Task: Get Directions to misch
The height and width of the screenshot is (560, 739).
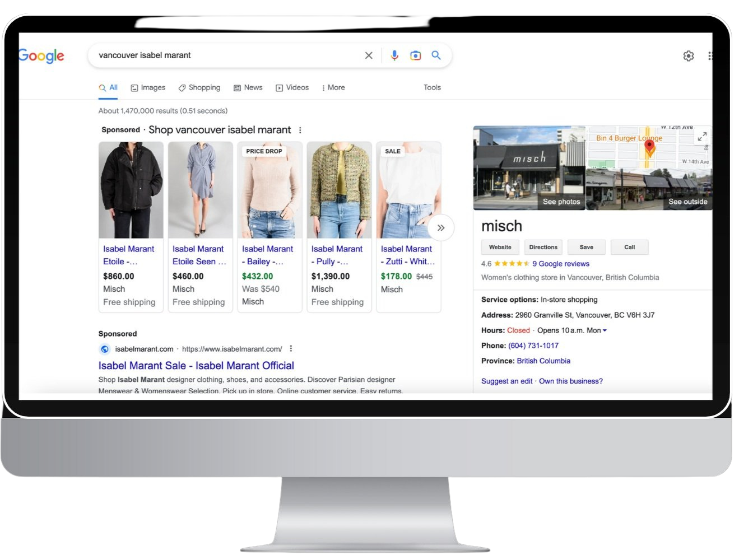Action: 543,247
